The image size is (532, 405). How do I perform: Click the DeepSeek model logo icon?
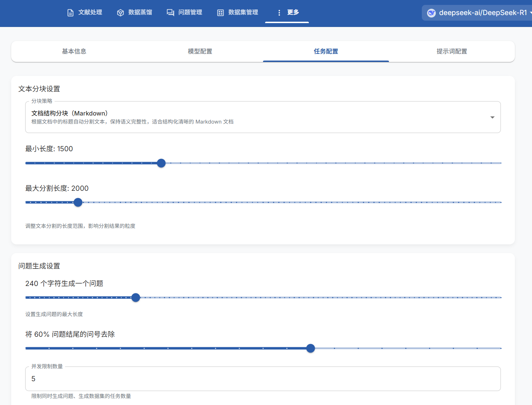pos(432,13)
